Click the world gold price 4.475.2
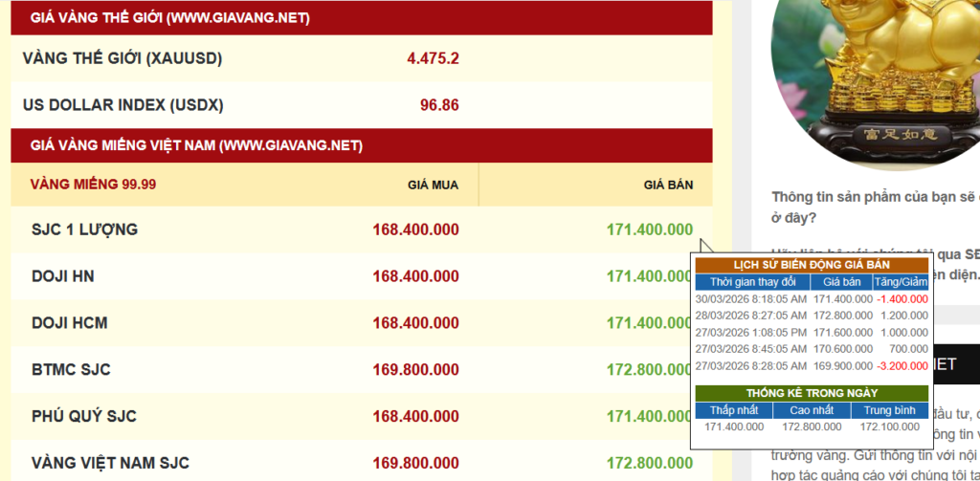The width and height of the screenshot is (980, 481). 433,58
